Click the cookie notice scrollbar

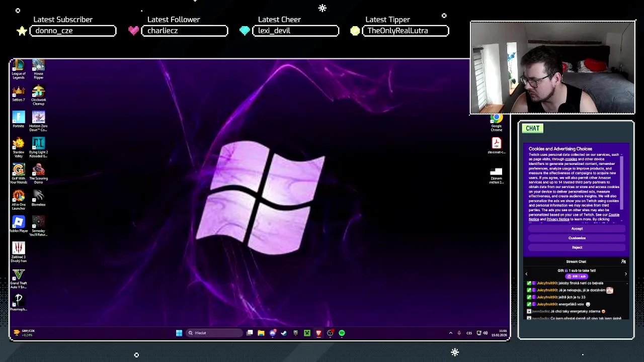[622, 184]
